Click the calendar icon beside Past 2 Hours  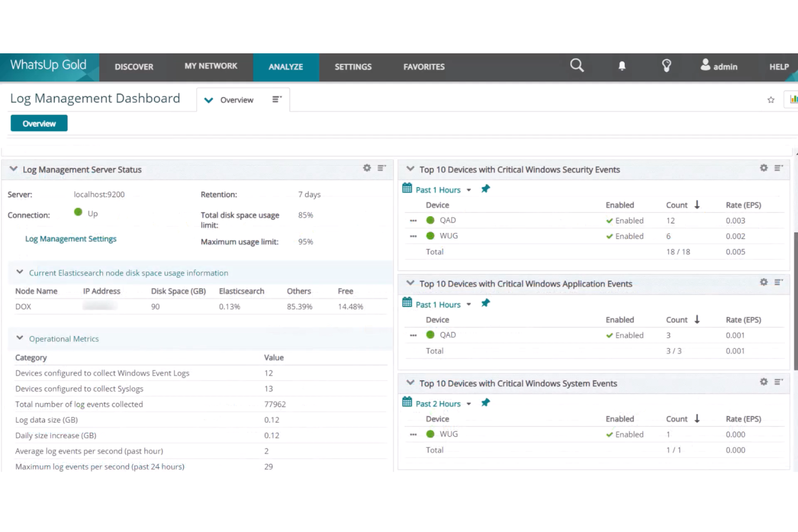(407, 403)
